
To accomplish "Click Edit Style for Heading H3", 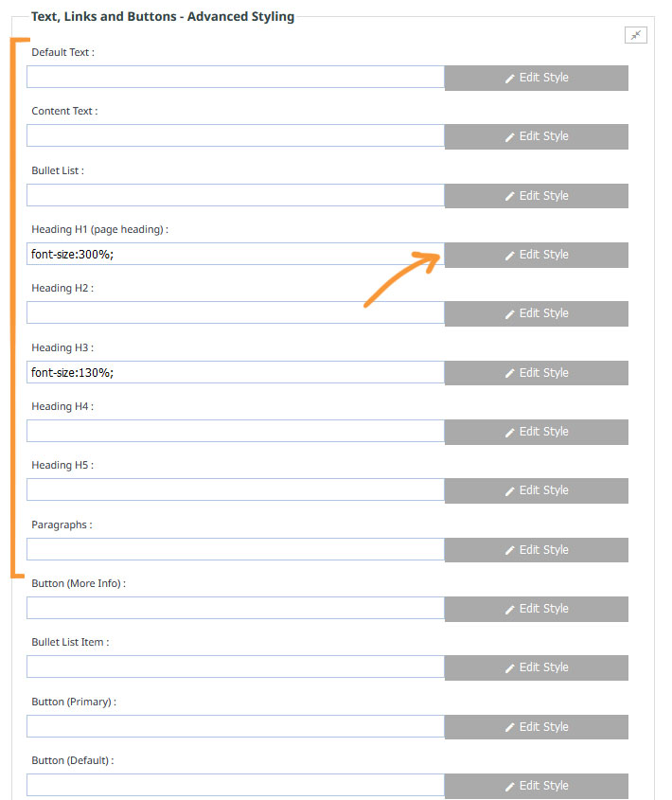I will (x=537, y=373).
